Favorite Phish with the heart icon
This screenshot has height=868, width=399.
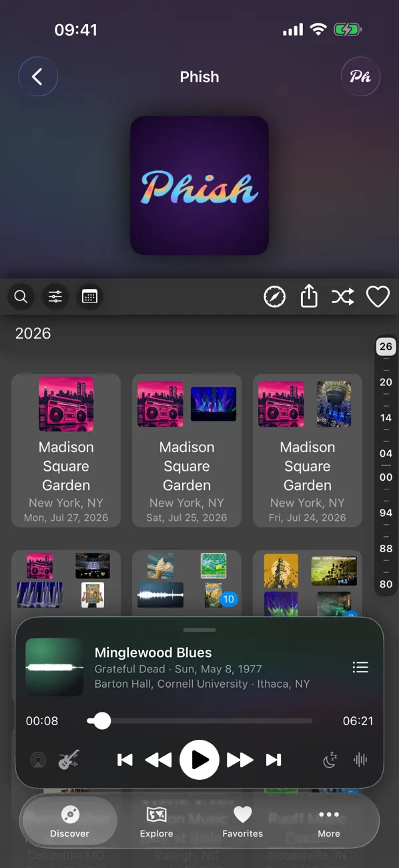[378, 297]
